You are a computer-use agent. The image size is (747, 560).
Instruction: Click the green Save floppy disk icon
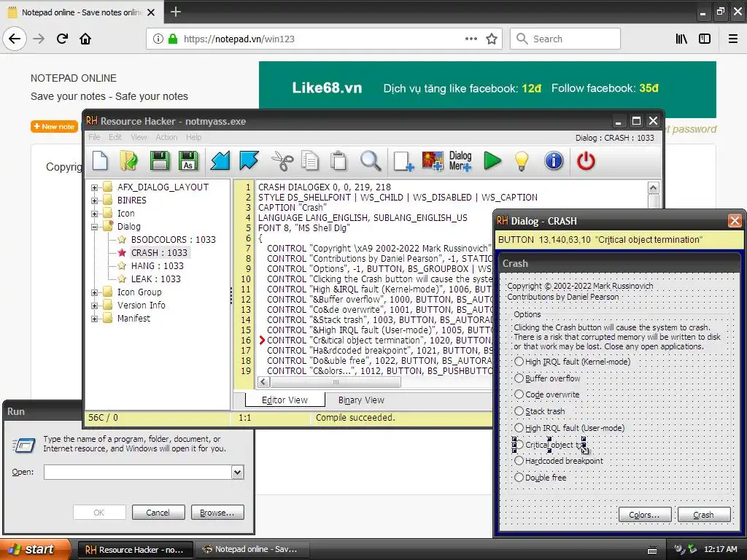(160, 161)
